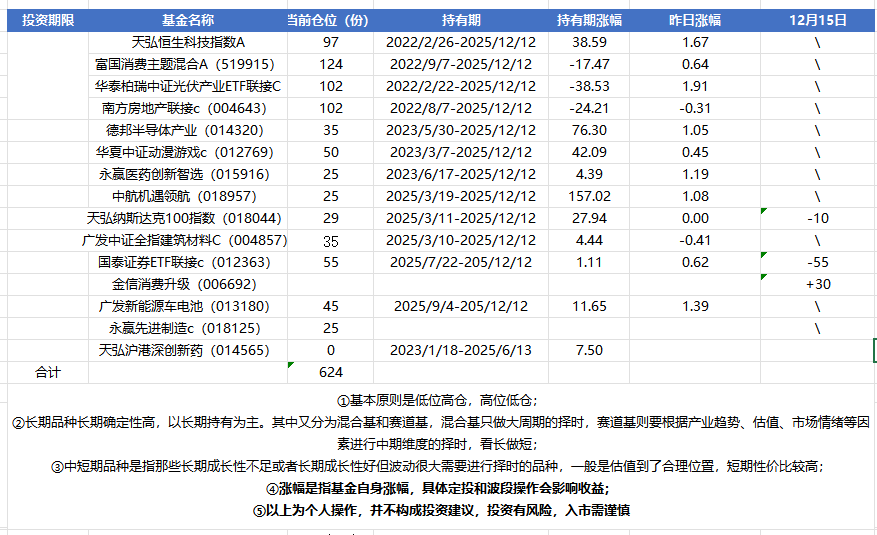Click holding return 76.30 cell

pyautogui.click(x=589, y=130)
